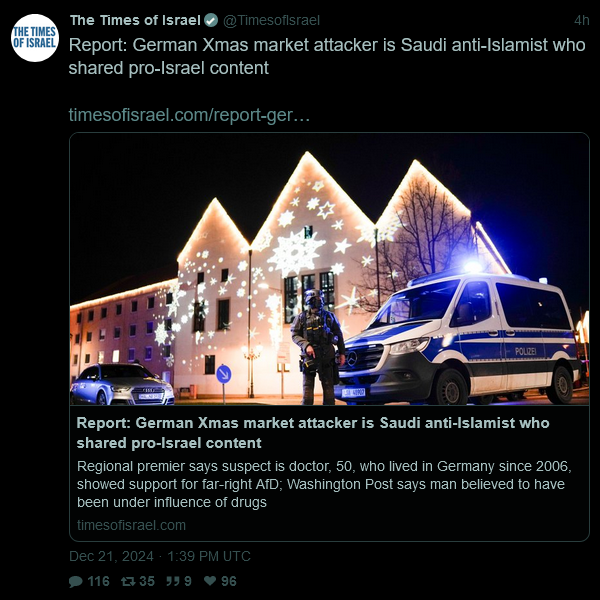The image size is (600, 600).
Task: Click the timesofisrael.com domain in card footer
Action: tap(131, 525)
